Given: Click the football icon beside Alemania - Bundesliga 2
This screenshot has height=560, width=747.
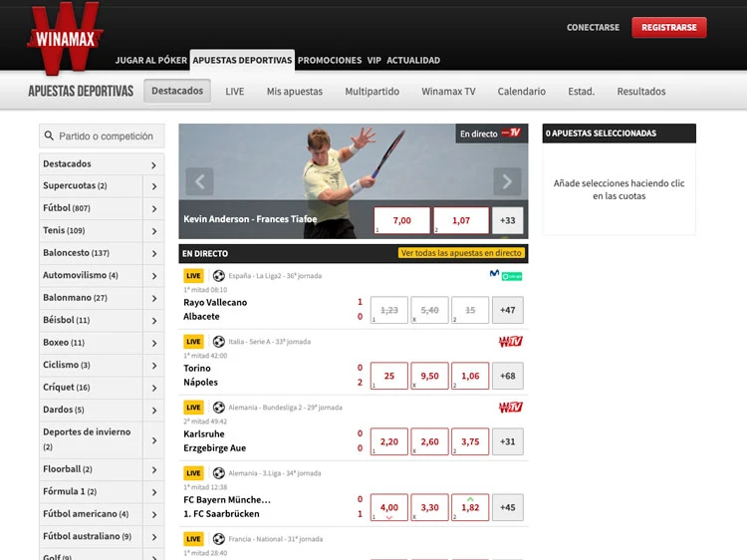Looking at the screenshot, I should click(219, 407).
